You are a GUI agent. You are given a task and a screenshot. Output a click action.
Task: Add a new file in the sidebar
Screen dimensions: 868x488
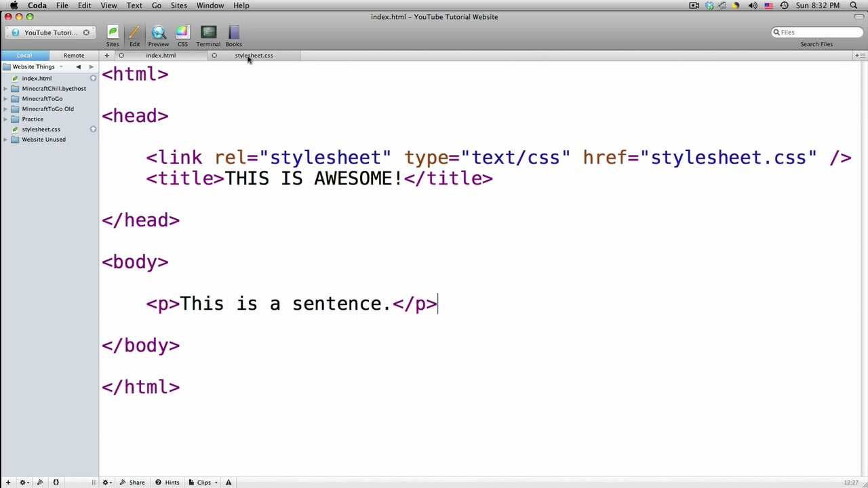click(7, 483)
